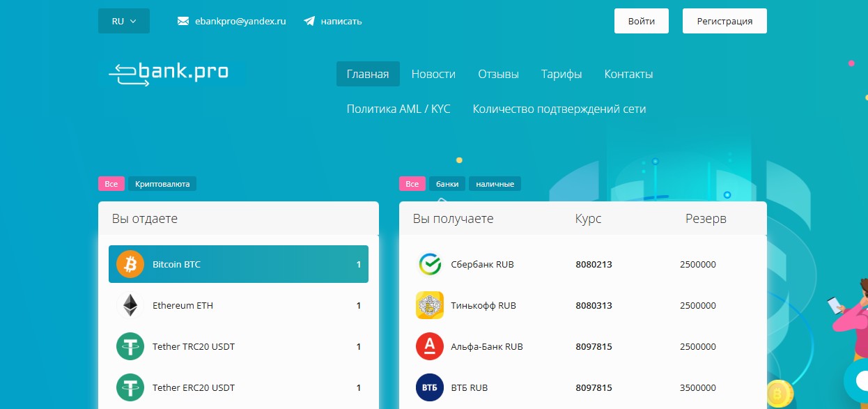Choose the Альфа-Банк red logo icon
The width and height of the screenshot is (868, 409).
point(430,346)
